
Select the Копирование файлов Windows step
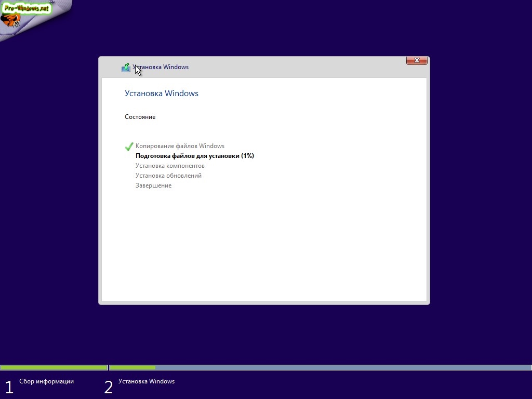(x=180, y=146)
